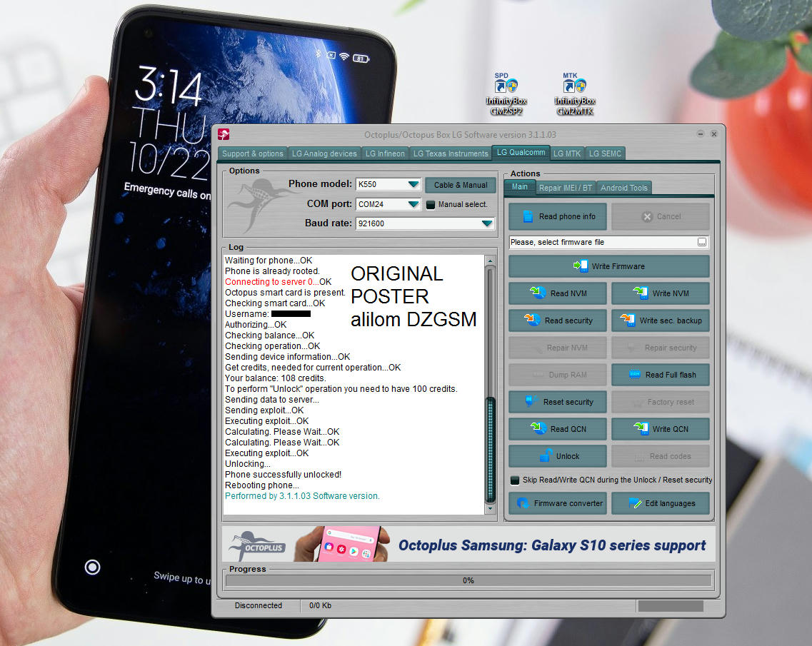Browse for firmware file with ellipsis button
The width and height of the screenshot is (812, 646).
coord(702,242)
